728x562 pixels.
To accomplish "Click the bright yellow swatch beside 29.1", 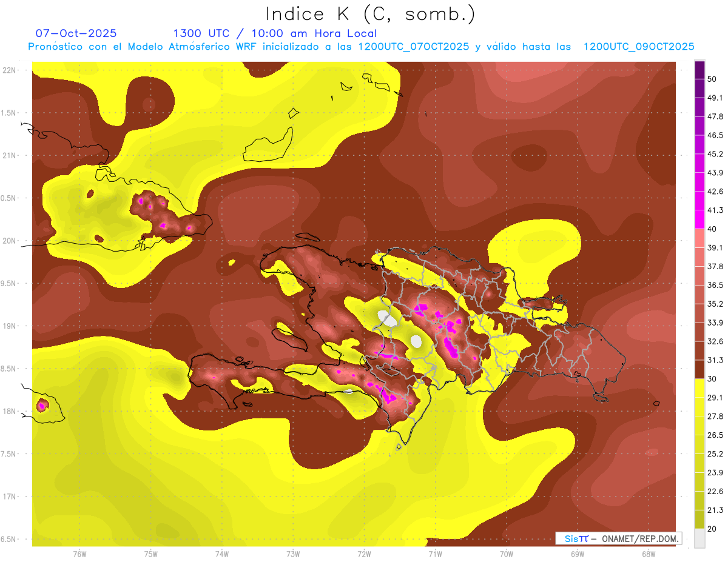I will tap(699, 387).
